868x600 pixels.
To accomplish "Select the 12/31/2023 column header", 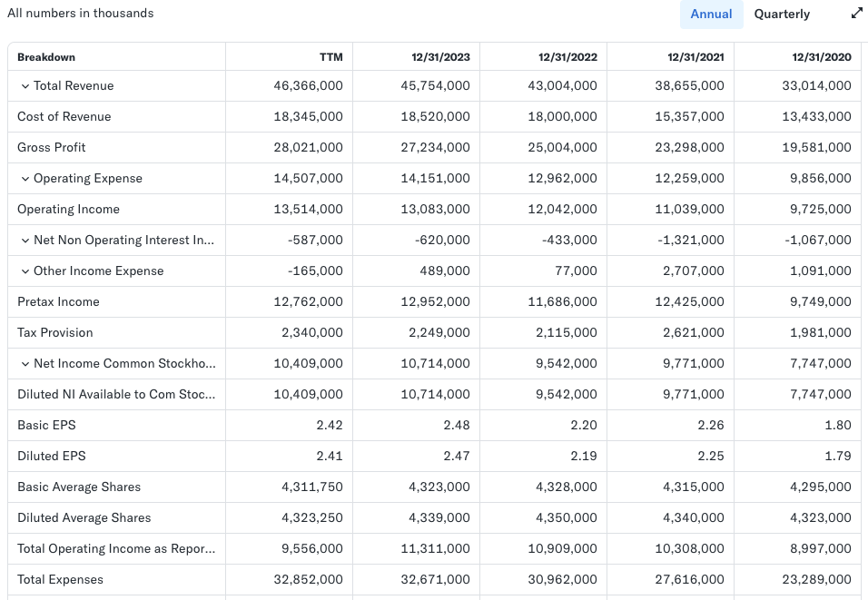I will pos(440,57).
